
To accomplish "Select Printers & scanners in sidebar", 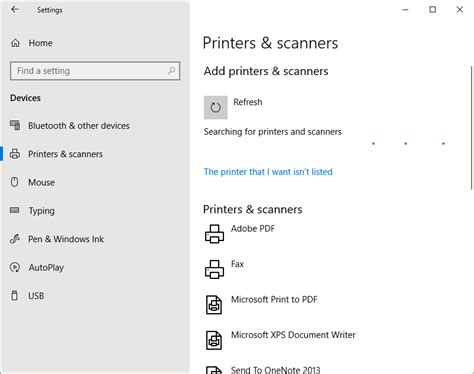I will 65,154.
